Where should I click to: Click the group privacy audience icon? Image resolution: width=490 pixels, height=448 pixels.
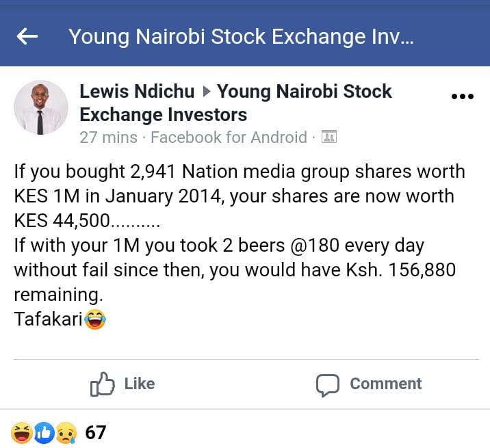click(x=329, y=137)
